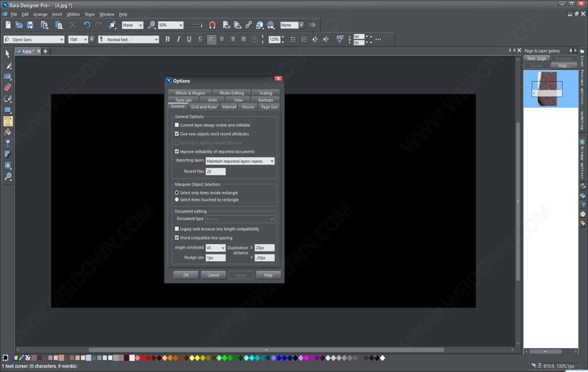Click the Recent files input field
Image resolution: width=588 pixels, height=372 pixels.
click(215, 171)
